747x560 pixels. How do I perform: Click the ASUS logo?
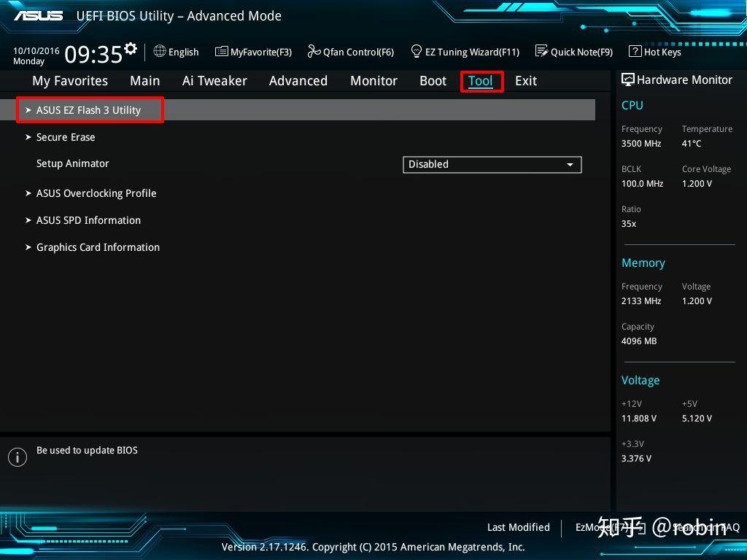[x=39, y=16]
